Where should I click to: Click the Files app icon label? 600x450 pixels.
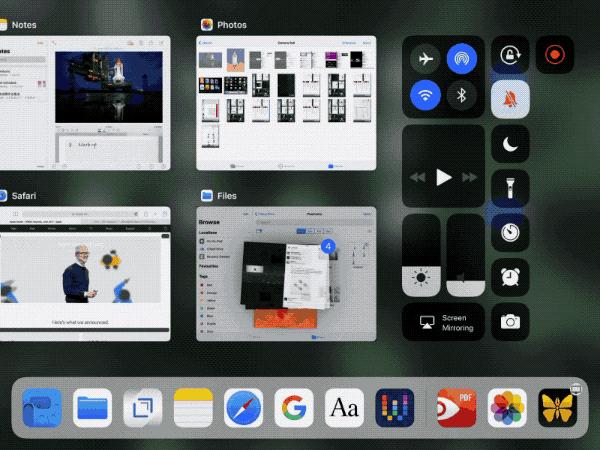click(227, 196)
